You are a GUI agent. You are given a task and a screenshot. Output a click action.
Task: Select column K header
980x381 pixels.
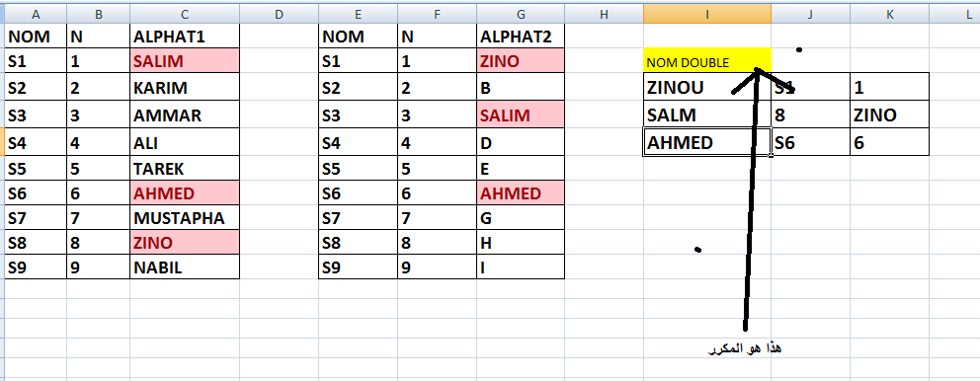[889, 15]
